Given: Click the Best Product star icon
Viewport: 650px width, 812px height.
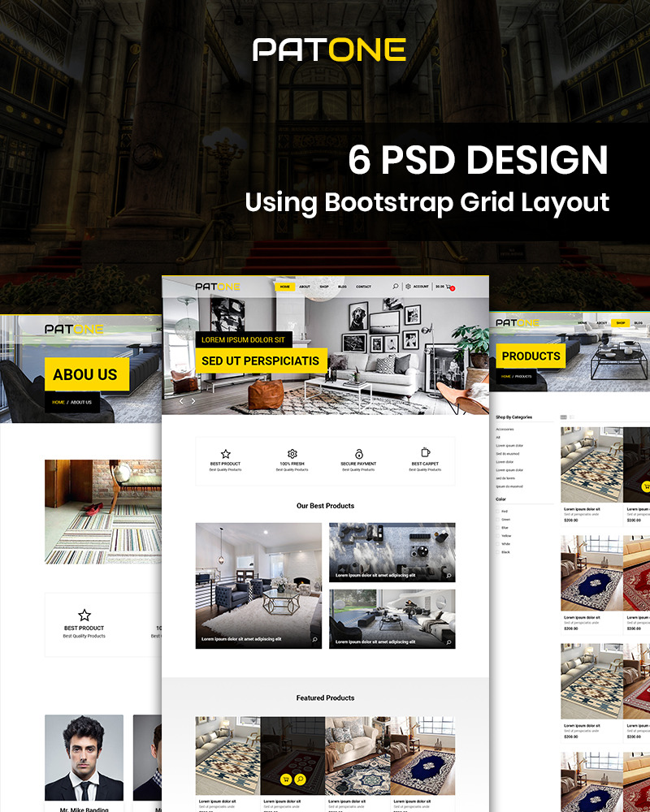Looking at the screenshot, I should pyautogui.click(x=225, y=453).
